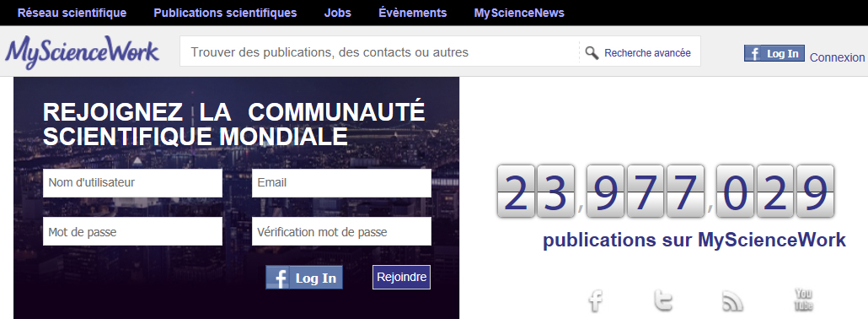Screen dimensions: 868x319
Task: Click the Rejoindre button
Action: click(x=401, y=278)
